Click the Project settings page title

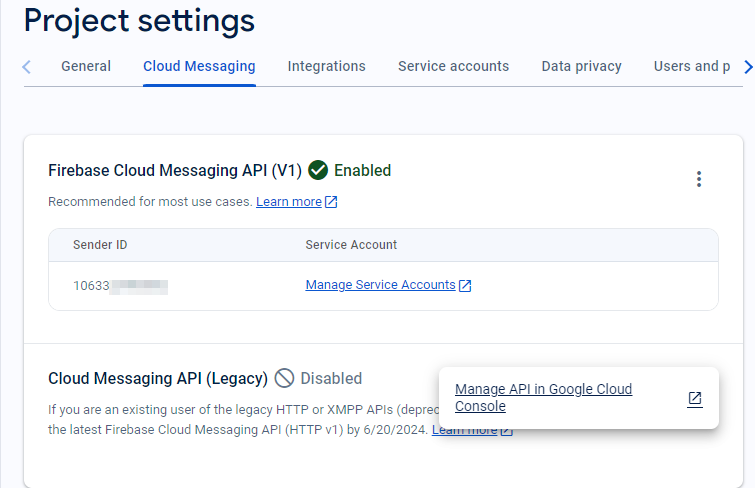coord(139,21)
